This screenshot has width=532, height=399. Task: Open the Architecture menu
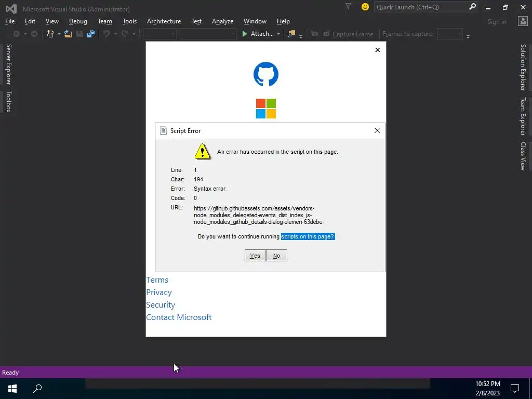point(164,21)
